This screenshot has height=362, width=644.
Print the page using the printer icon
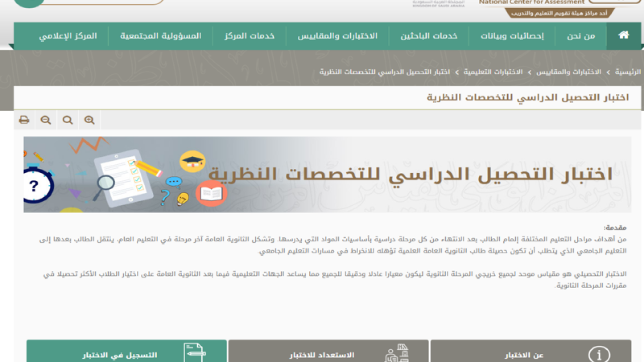pyautogui.click(x=24, y=120)
